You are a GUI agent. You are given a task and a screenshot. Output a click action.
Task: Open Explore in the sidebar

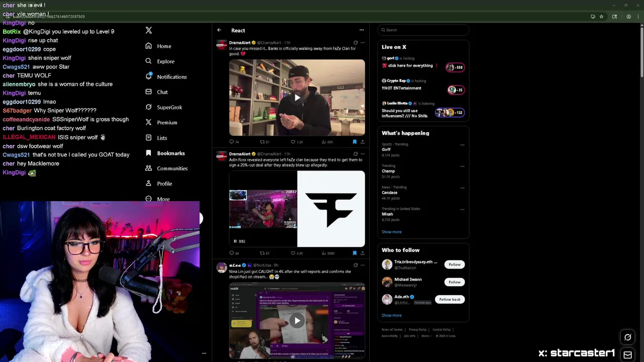[160, 61]
